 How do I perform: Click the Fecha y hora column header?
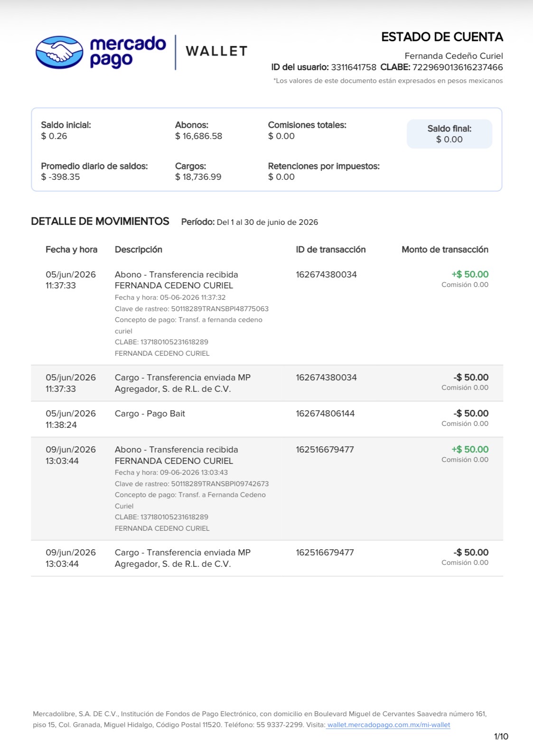click(71, 249)
